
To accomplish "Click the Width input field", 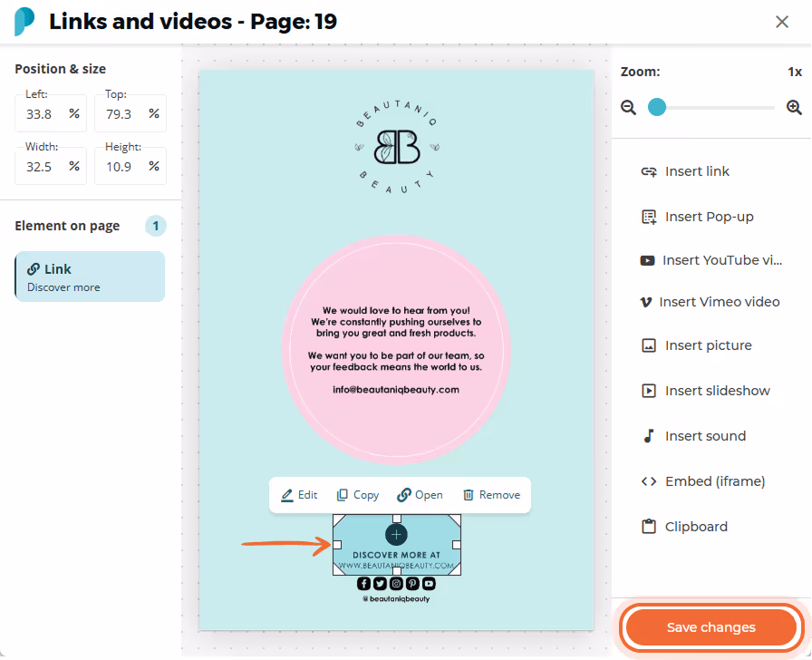I will click(51, 166).
